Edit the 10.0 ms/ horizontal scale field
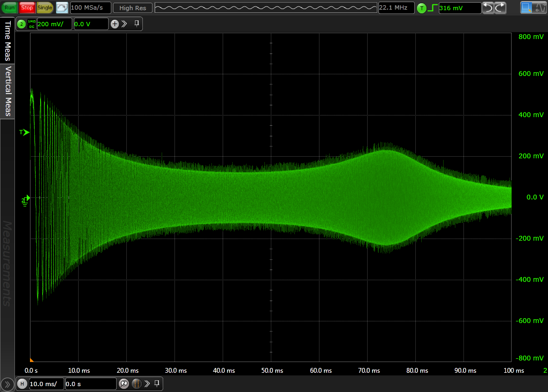This screenshot has width=548, height=392. (x=46, y=384)
